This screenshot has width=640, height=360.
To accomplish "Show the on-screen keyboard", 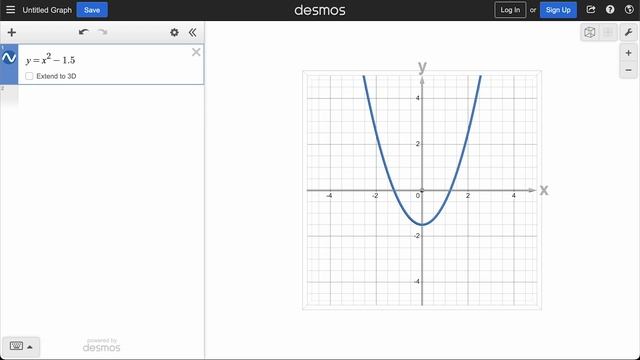I will tap(16, 347).
